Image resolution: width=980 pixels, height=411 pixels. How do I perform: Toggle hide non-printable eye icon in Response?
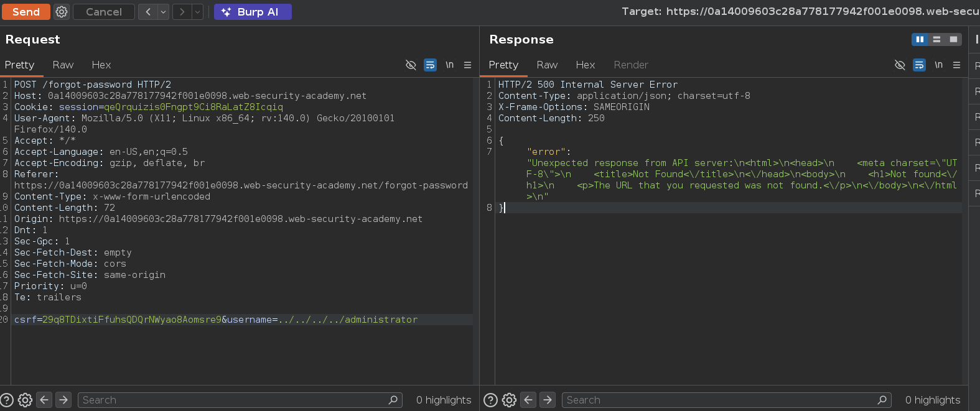click(x=900, y=65)
